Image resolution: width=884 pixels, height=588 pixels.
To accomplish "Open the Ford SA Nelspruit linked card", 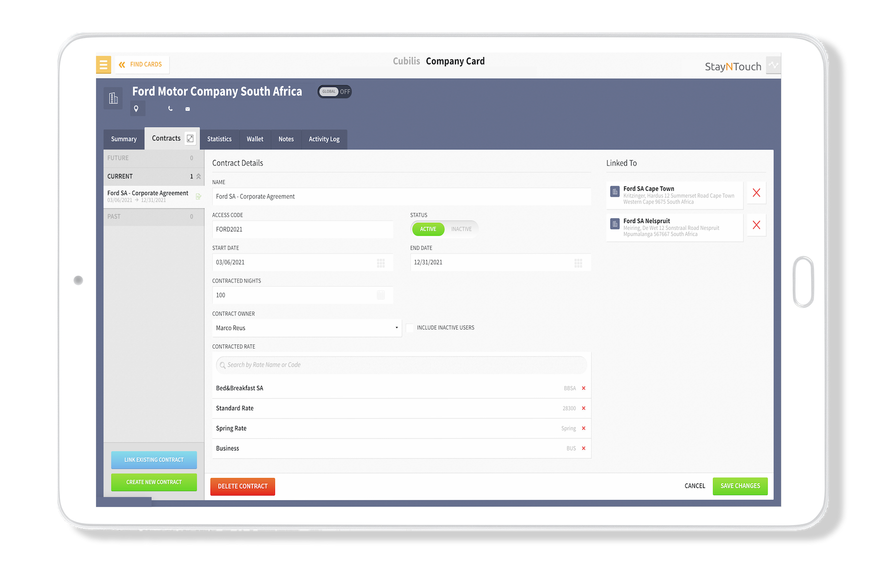I will pyautogui.click(x=674, y=227).
